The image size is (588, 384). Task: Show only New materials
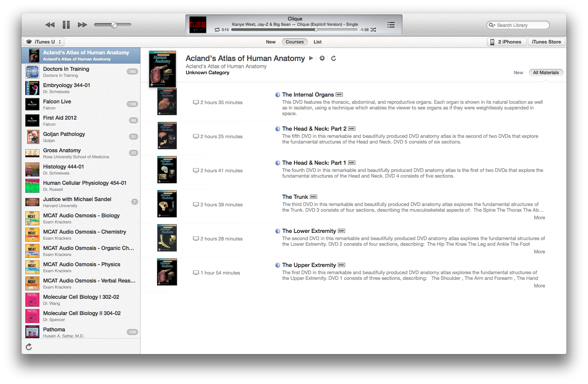518,73
